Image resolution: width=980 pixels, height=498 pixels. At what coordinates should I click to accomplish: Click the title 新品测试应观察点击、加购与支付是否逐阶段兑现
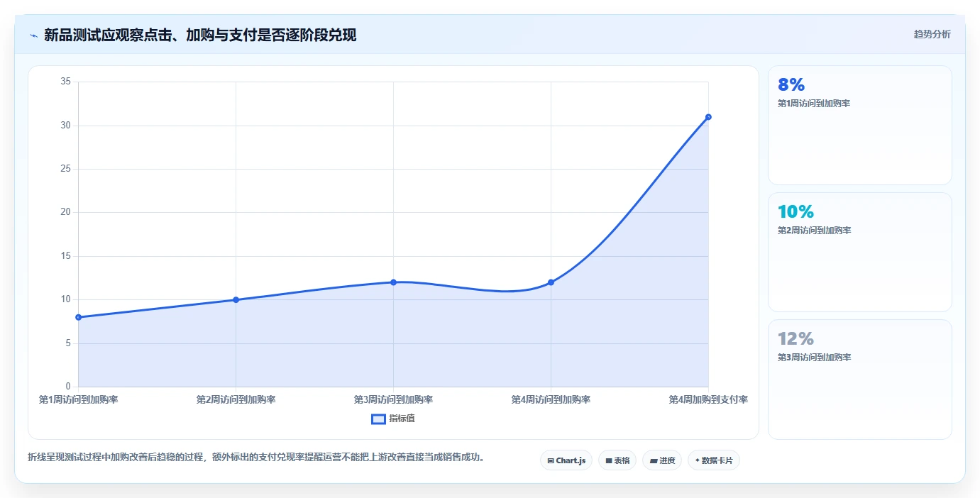point(199,35)
